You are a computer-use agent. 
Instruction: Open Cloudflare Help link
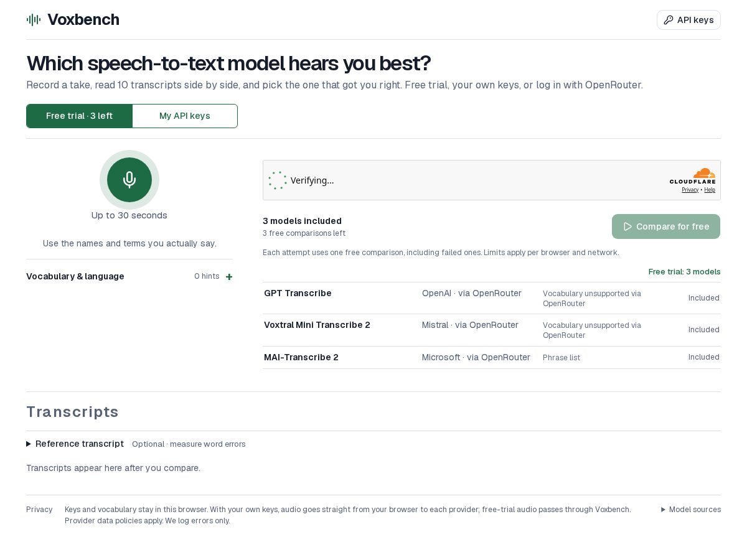[710, 190]
